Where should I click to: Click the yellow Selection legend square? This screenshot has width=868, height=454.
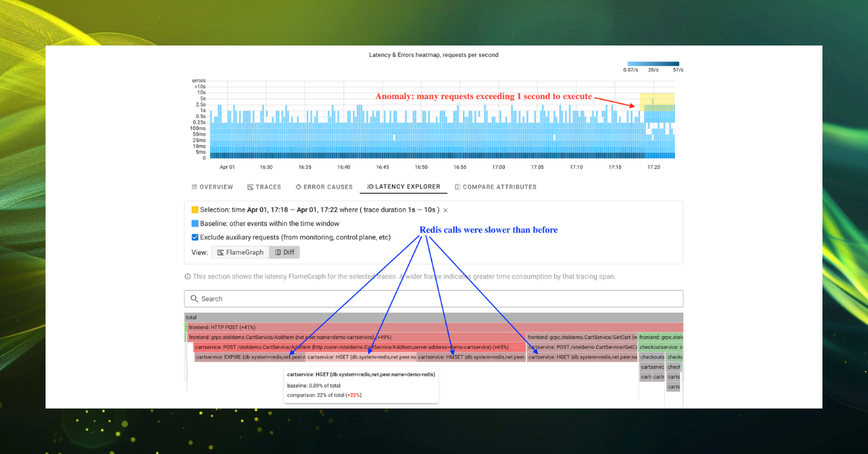195,210
